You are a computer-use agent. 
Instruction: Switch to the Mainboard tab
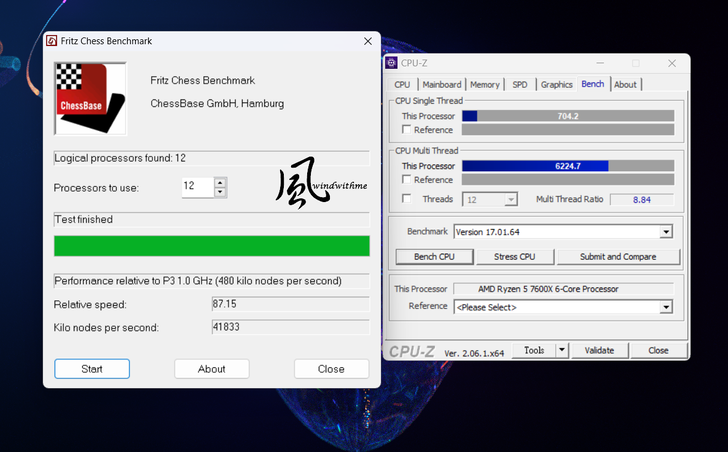tap(441, 85)
